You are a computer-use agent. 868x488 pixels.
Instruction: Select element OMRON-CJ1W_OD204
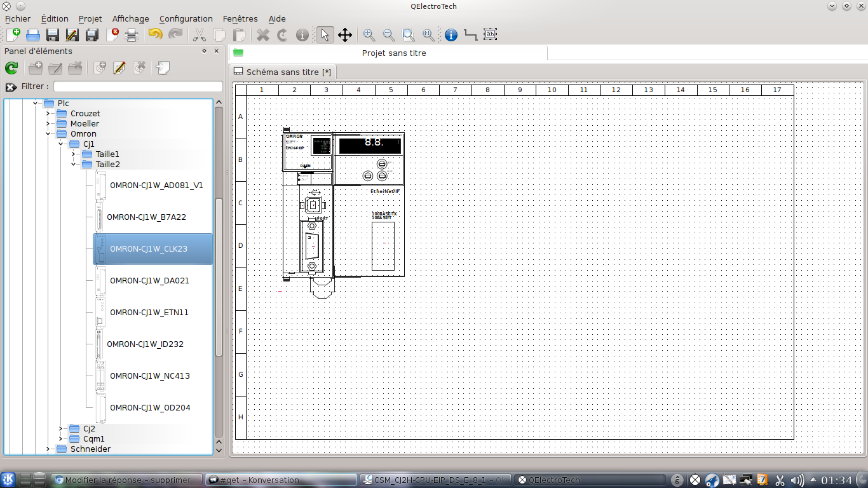coord(150,407)
